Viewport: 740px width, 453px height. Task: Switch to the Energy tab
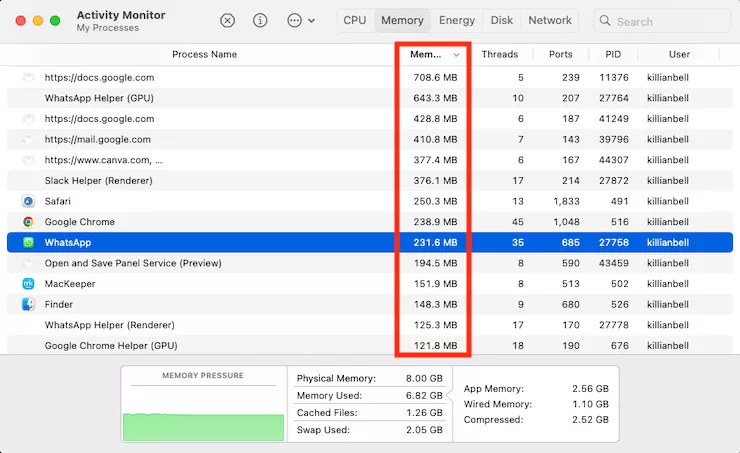tap(457, 20)
